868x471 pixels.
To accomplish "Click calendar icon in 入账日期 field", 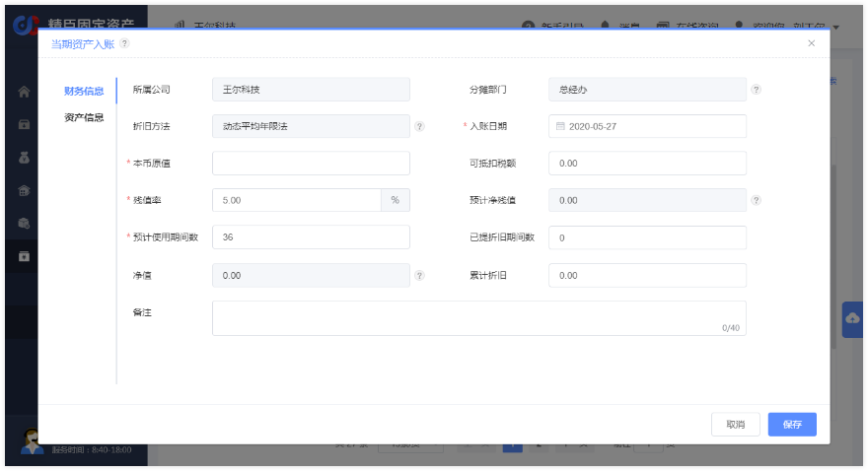I will point(560,126).
